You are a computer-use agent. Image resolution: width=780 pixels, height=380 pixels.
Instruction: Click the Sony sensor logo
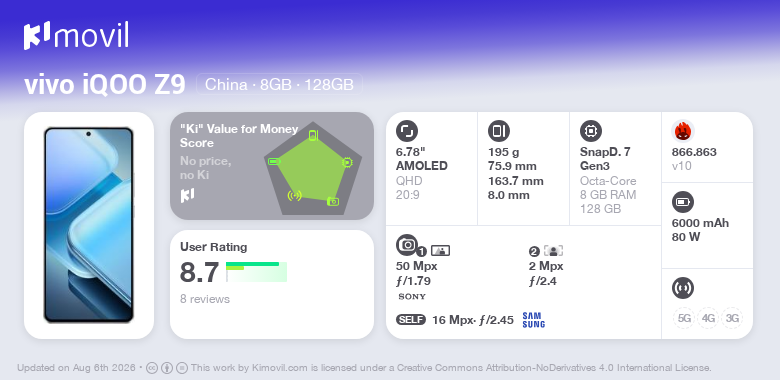(412, 297)
